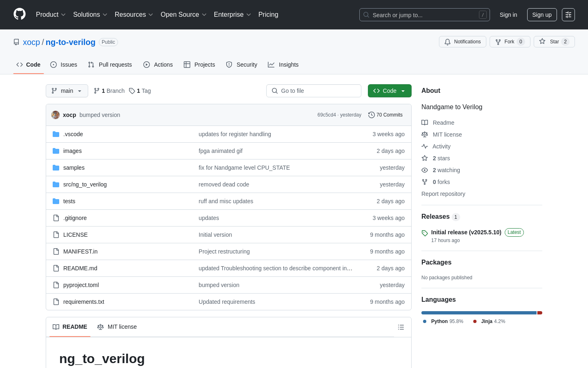This screenshot has width=588, height=368.
Task: Open the Notifications button
Action: coord(463,42)
